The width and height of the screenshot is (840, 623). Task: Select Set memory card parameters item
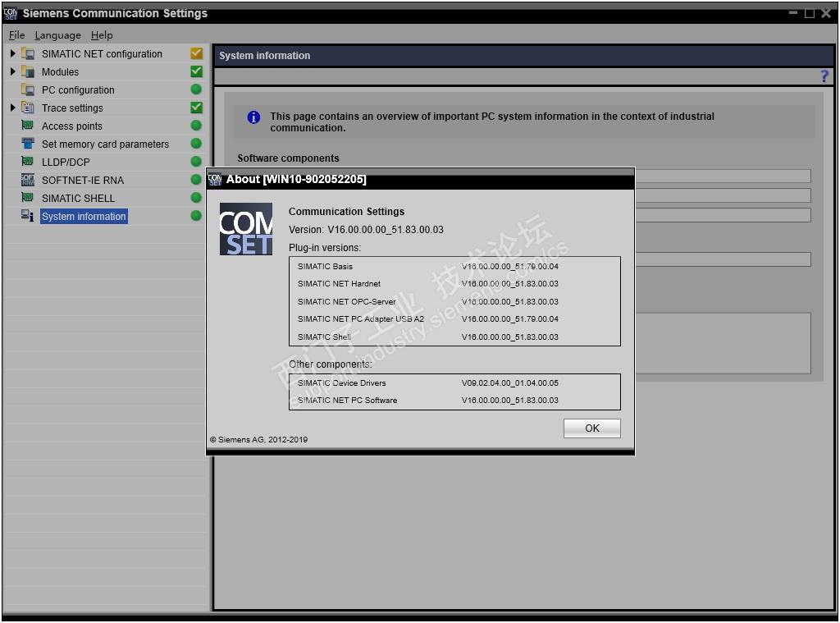click(x=106, y=144)
